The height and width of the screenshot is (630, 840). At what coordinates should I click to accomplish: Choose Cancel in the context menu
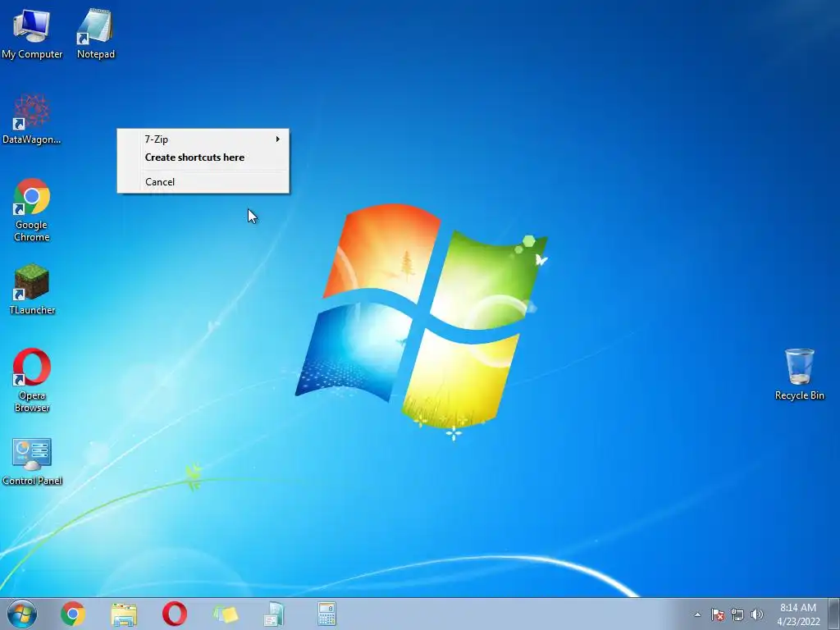[x=203, y=182]
